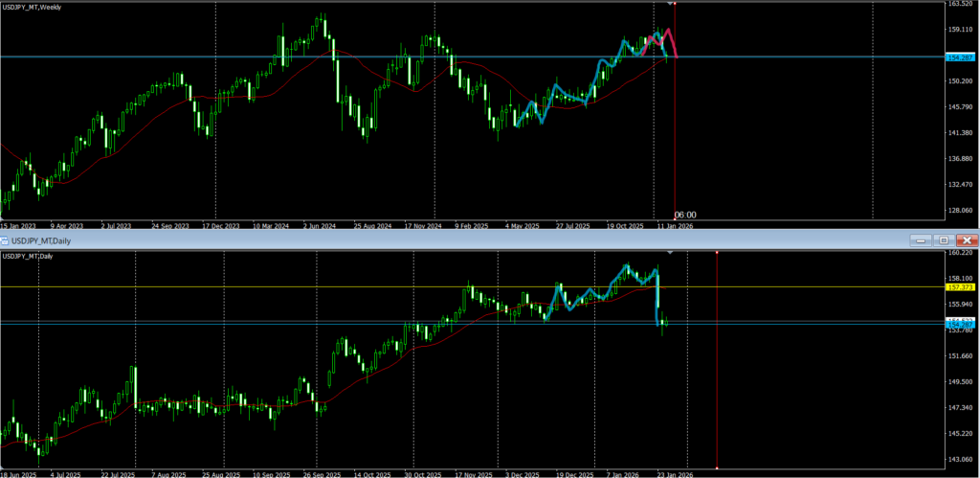This screenshot has width=980, height=478.
Task: Click the red vertical line on Weekly chart
Action: coord(676,115)
